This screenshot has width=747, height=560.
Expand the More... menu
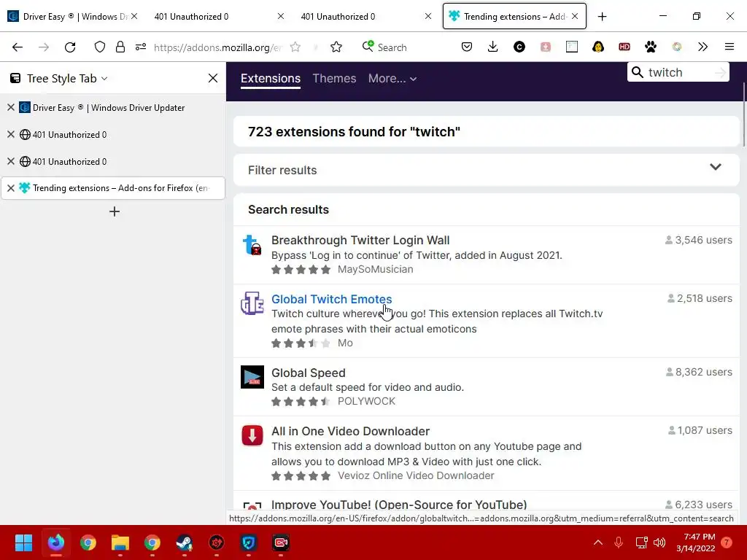[392, 79]
